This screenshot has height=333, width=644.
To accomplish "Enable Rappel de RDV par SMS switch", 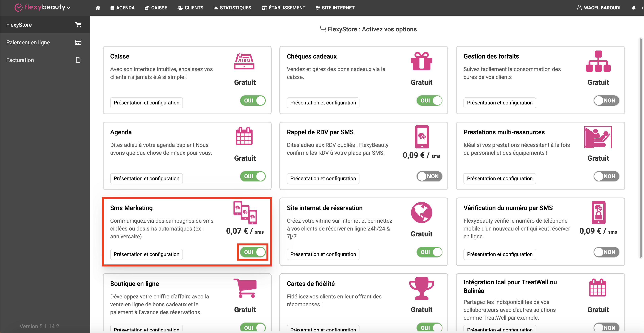I will pos(429,176).
